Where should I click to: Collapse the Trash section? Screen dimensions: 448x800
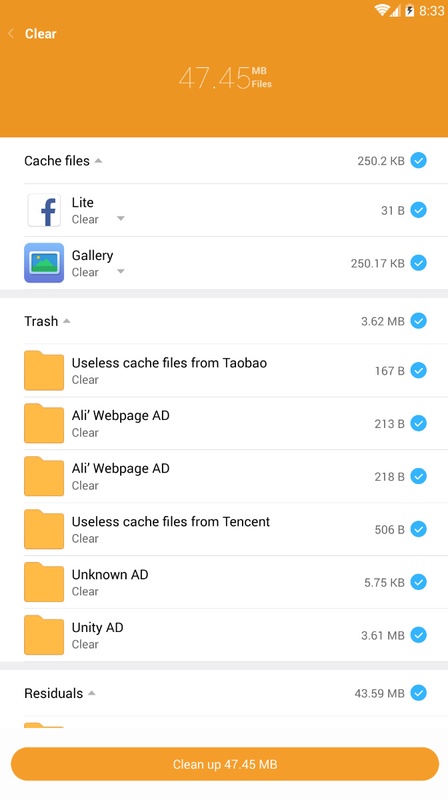pos(66,321)
